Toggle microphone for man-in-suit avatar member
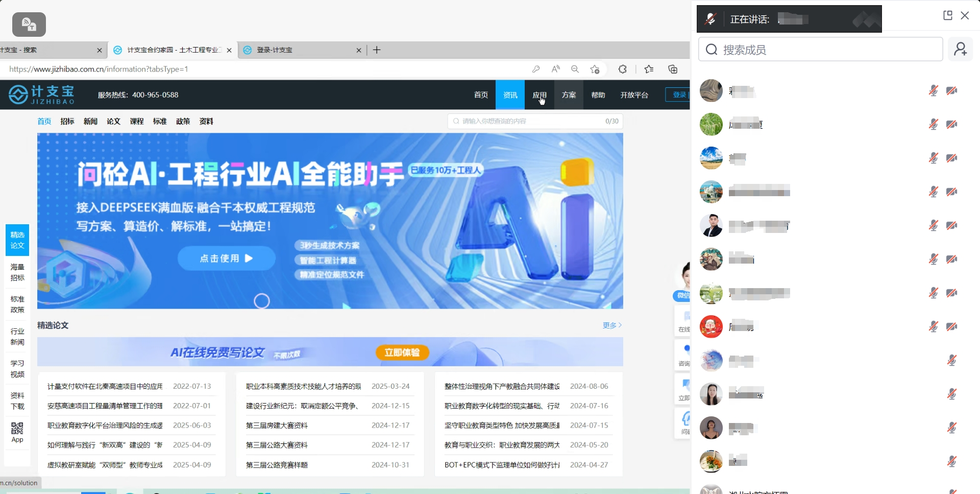This screenshot has height=494, width=980. 933,225
